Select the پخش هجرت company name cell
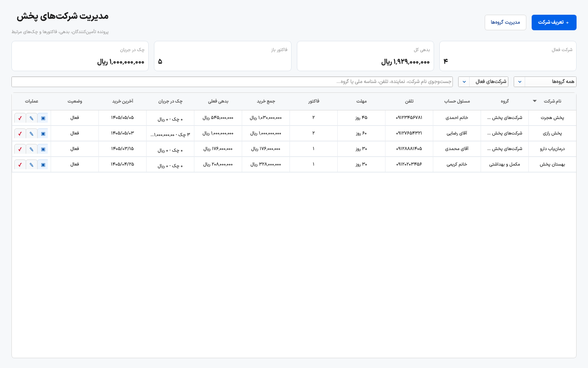The image size is (588, 368). (x=552, y=118)
